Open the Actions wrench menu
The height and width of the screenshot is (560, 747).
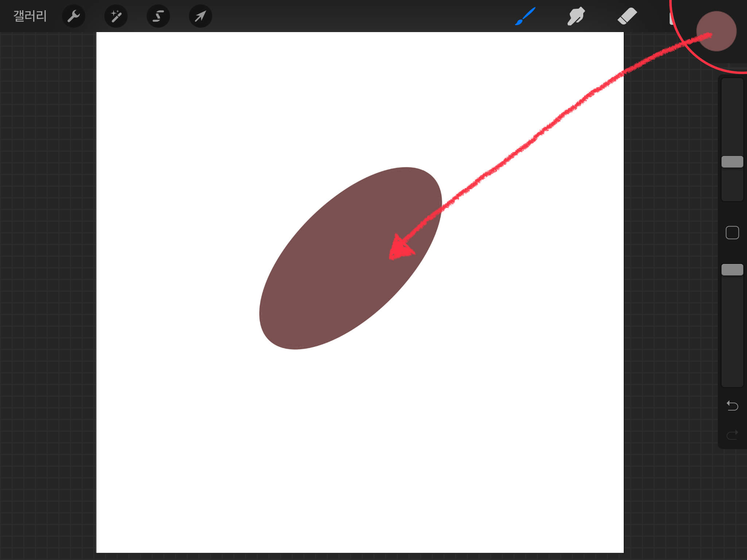(74, 16)
